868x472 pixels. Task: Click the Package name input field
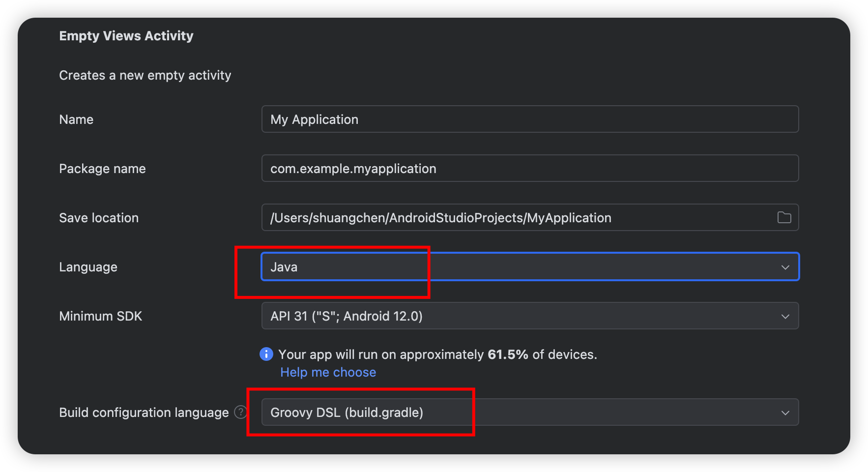(x=530, y=168)
